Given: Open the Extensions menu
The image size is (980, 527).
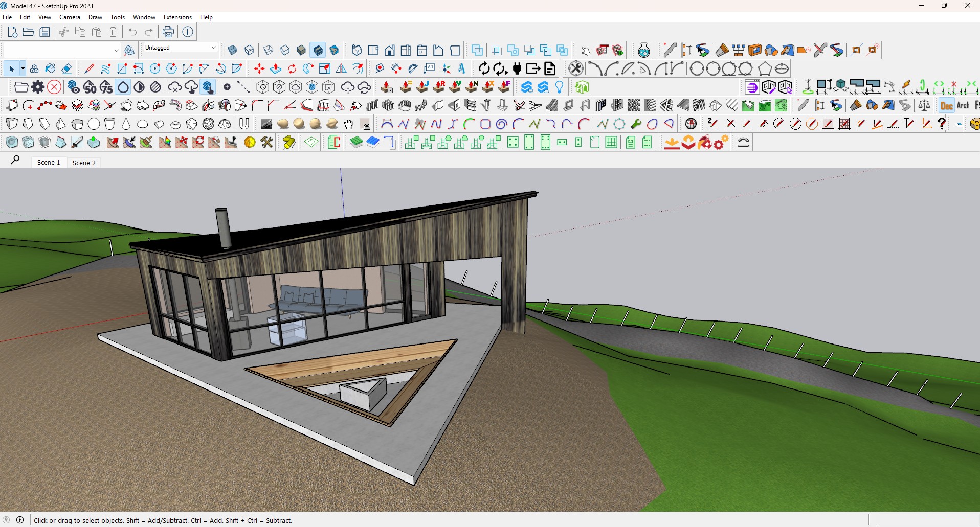Looking at the screenshot, I should [177, 17].
